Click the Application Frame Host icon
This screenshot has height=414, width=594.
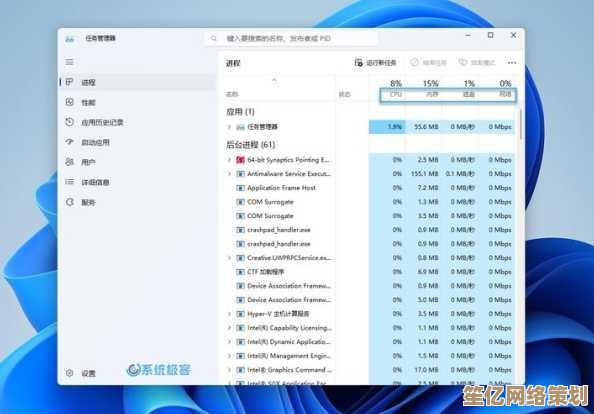[x=240, y=188]
